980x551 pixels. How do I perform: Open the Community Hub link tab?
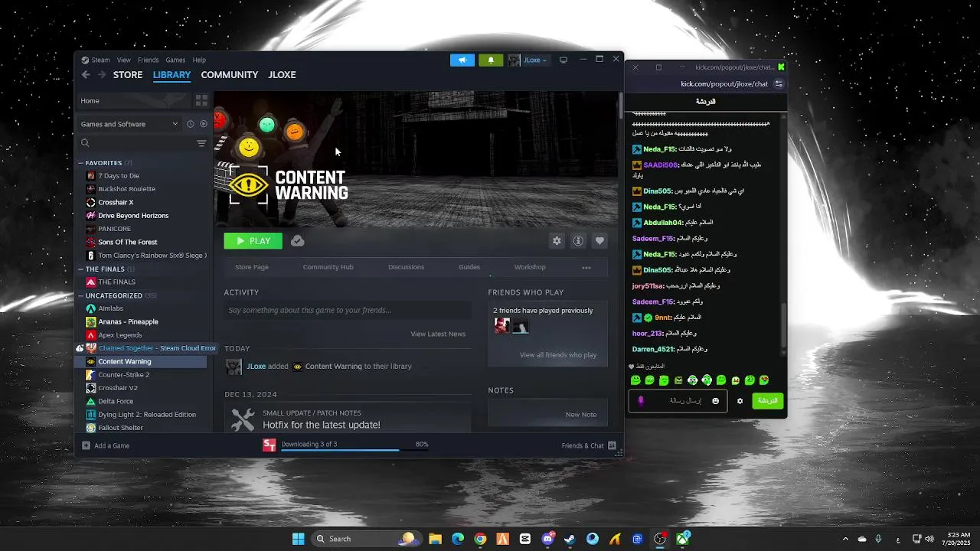tap(328, 267)
